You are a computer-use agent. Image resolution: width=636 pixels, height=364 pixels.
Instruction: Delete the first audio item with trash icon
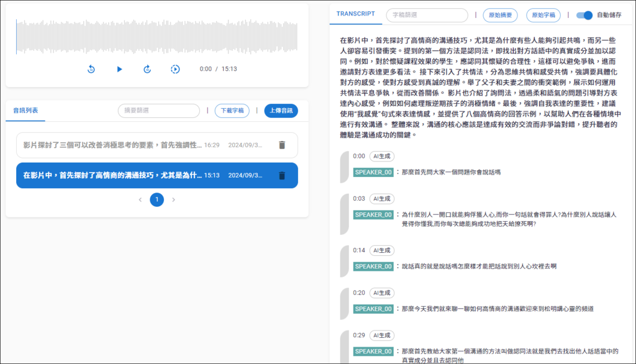coord(283,146)
